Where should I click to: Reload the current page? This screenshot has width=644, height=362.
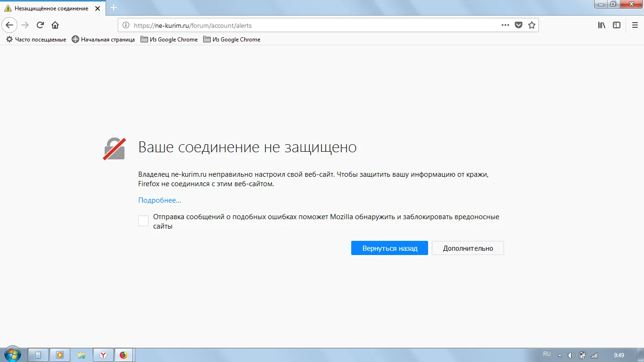click(40, 25)
